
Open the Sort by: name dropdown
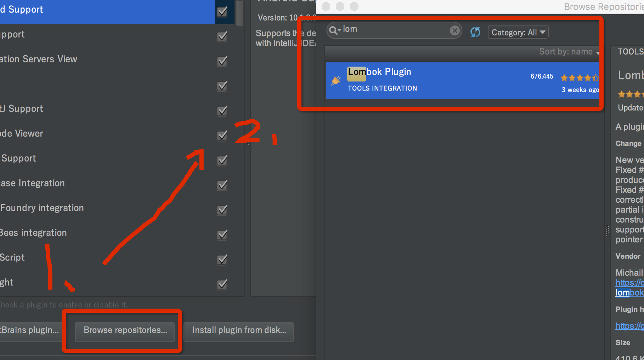(569, 52)
